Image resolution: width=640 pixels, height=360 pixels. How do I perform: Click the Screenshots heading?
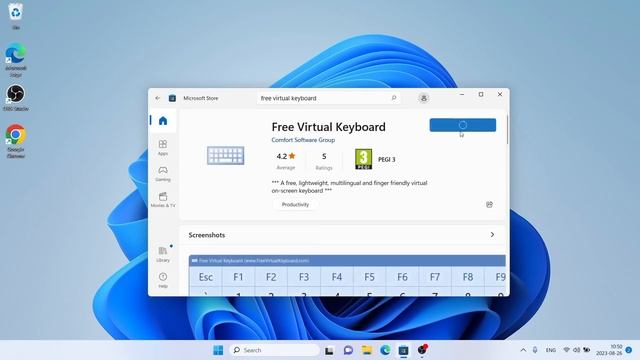207,235
